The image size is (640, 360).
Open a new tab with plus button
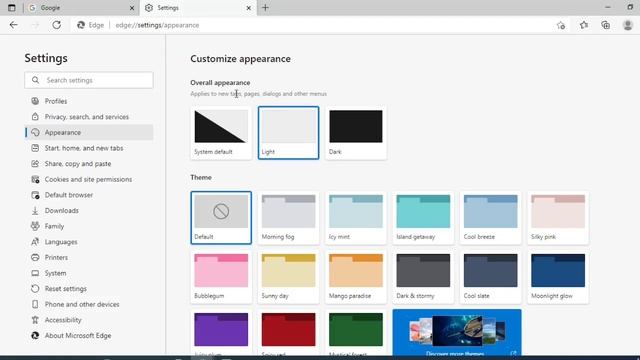click(x=265, y=8)
